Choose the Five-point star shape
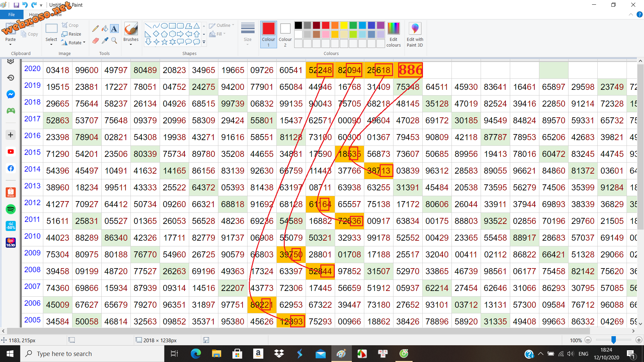Image resolution: width=644 pixels, height=362 pixels. pyautogui.click(x=164, y=42)
